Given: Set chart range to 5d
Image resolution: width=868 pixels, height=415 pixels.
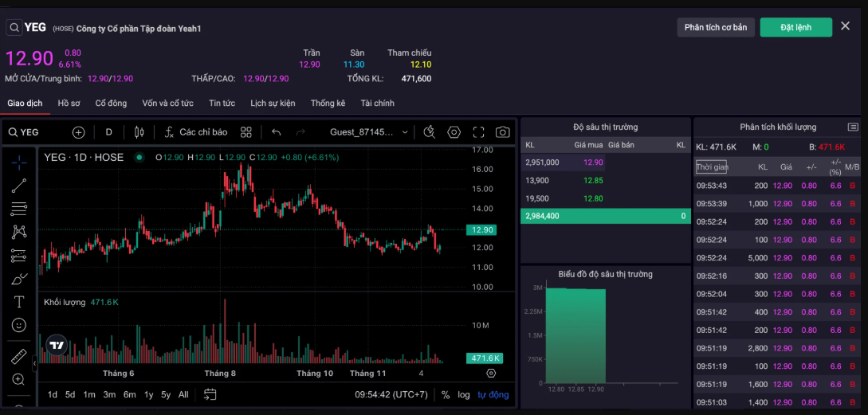Looking at the screenshot, I should click(x=70, y=394).
